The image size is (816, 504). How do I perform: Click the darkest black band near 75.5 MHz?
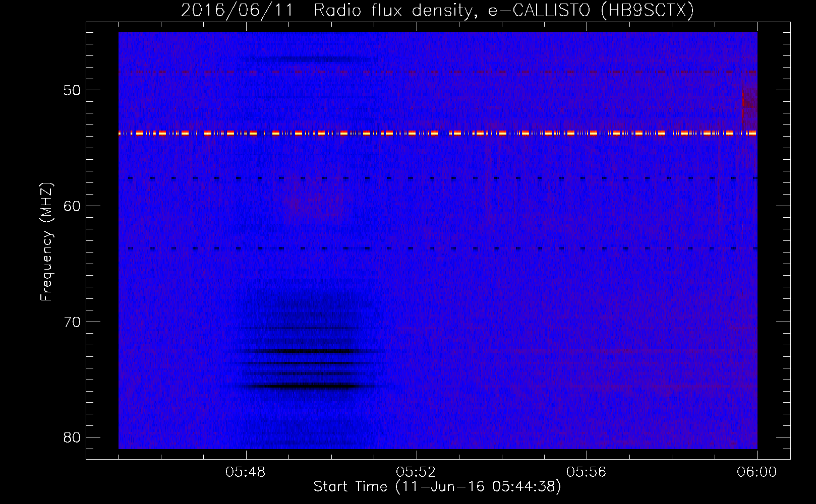click(309, 387)
